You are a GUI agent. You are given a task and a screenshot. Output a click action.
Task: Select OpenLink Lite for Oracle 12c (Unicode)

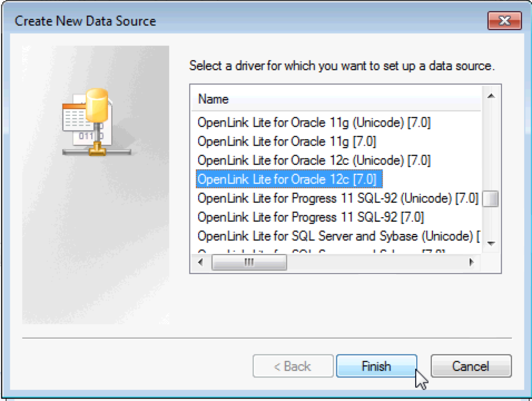click(x=314, y=160)
